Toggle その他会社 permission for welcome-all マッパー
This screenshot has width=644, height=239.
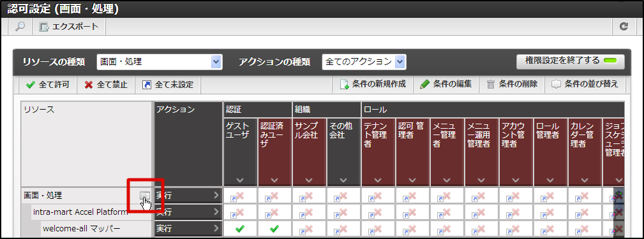click(344, 228)
